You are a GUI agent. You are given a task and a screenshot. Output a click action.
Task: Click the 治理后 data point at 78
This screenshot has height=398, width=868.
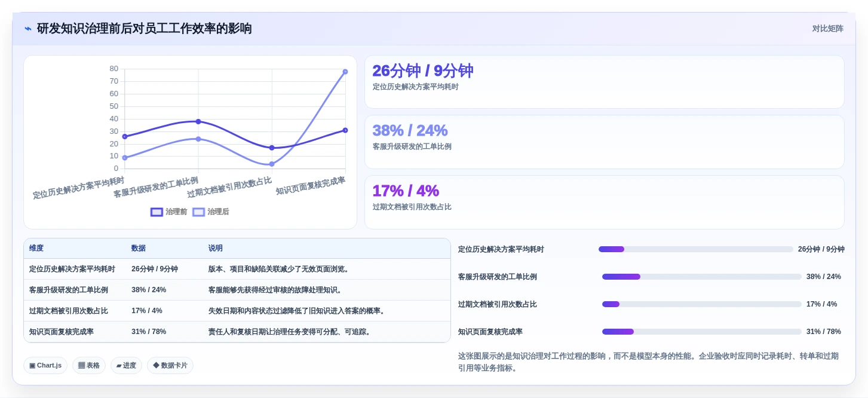tap(345, 72)
